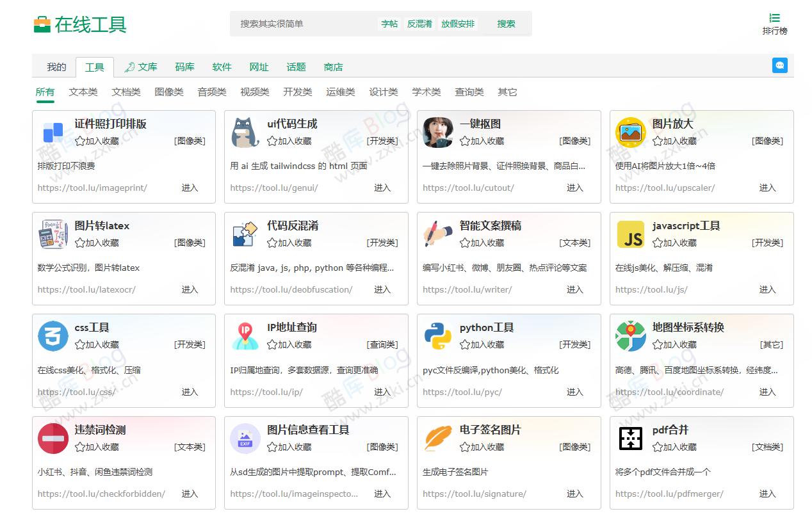The image size is (812, 516).
Task: Click the cat icon for ui代码生成
Action: click(245, 133)
